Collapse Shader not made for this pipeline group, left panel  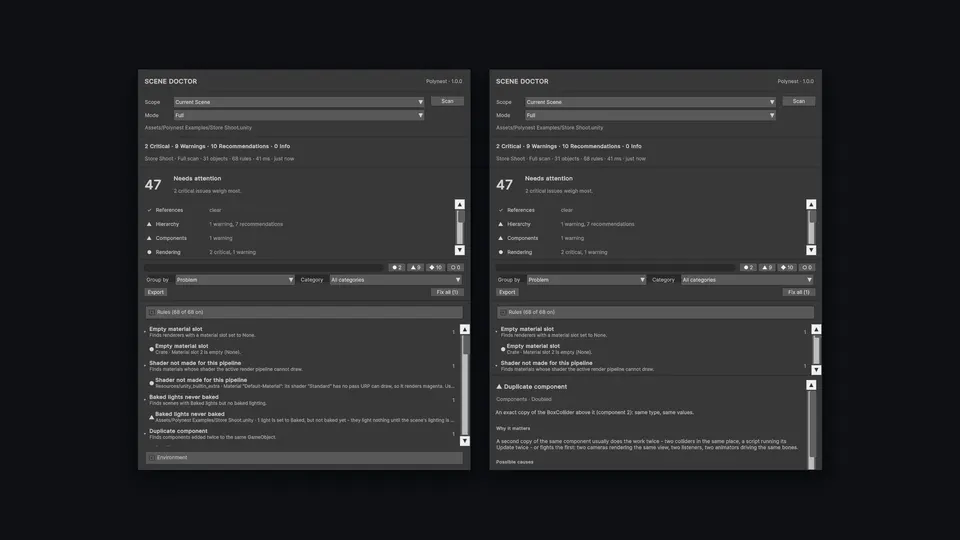coord(145,366)
